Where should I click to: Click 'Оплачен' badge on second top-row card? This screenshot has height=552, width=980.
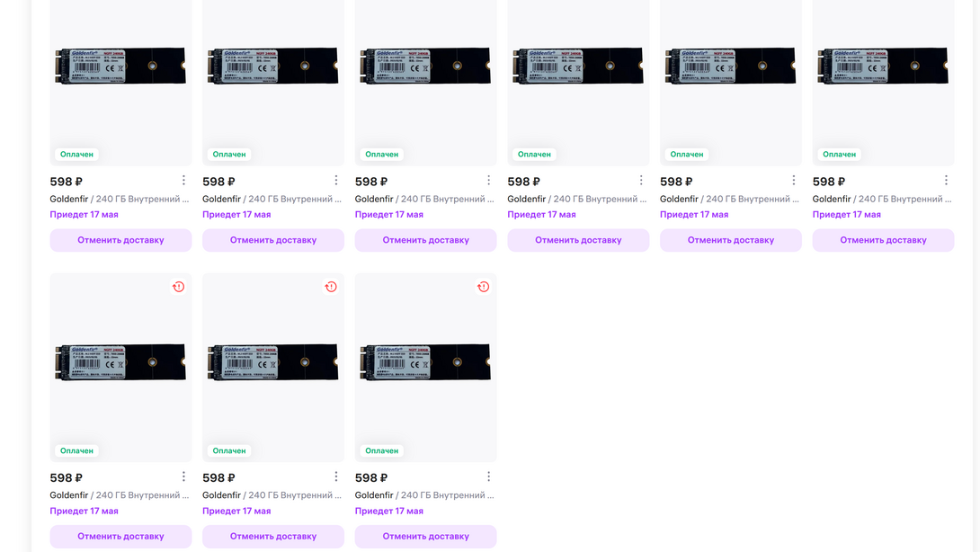click(x=229, y=155)
